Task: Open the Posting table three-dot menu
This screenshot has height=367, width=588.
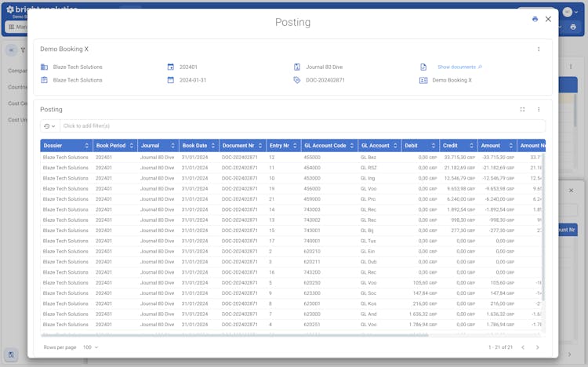Action: click(539, 110)
